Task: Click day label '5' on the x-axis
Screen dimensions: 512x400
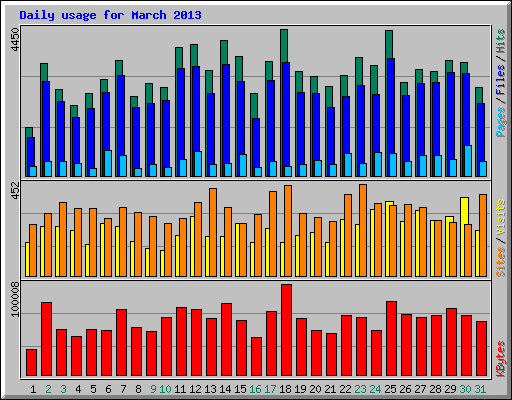Action: point(93,389)
